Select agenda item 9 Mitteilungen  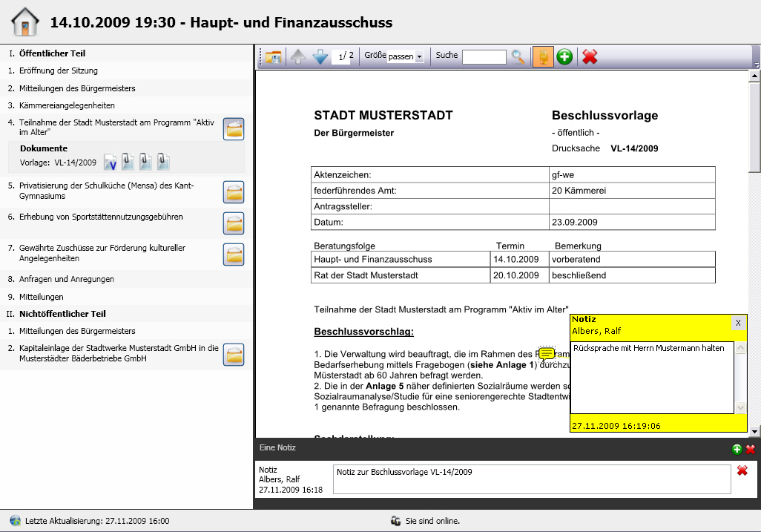point(42,297)
